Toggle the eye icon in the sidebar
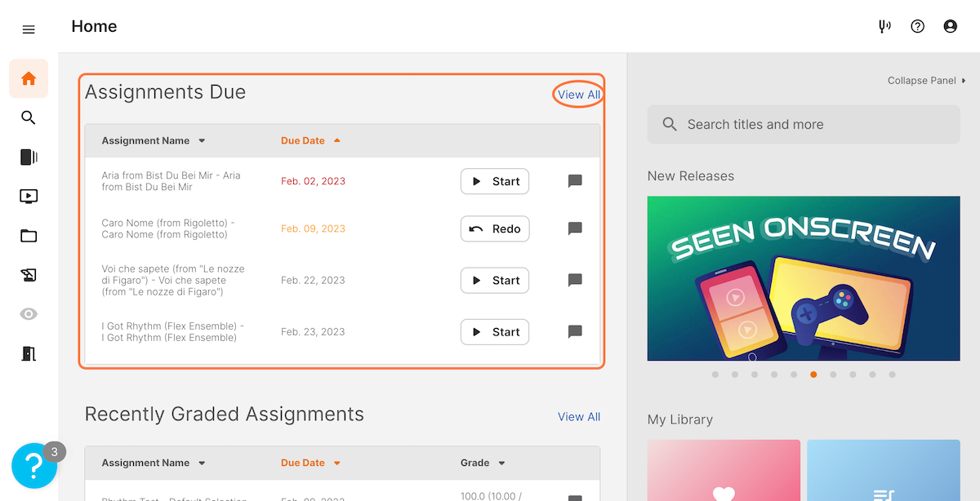Viewport: 980px width, 501px height. point(29,314)
